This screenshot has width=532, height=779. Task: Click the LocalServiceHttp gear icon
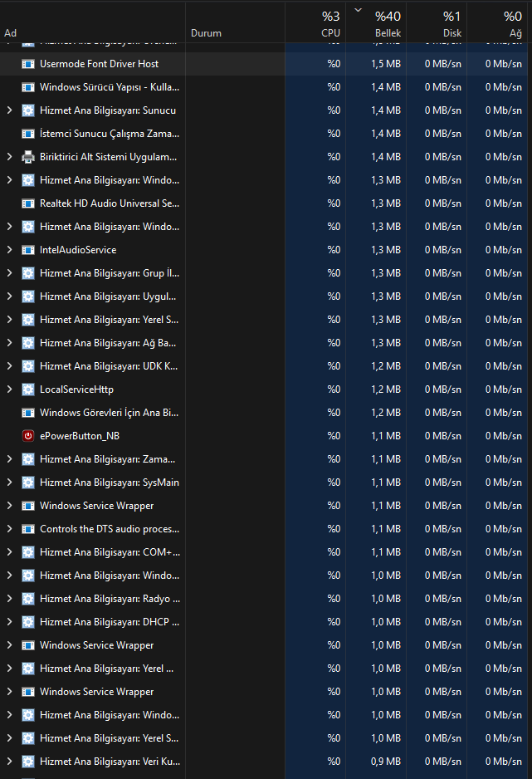[x=28, y=389]
